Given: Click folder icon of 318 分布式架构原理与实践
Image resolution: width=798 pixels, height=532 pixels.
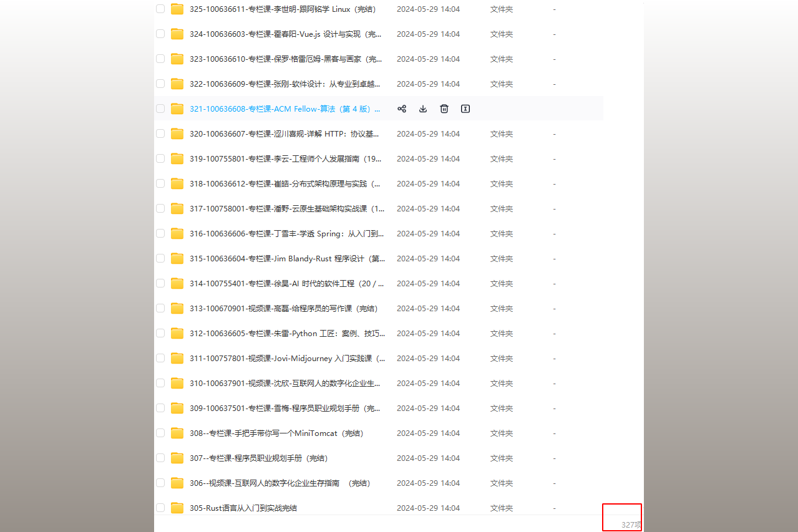Looking at the screenshot, I should point(177,183).
